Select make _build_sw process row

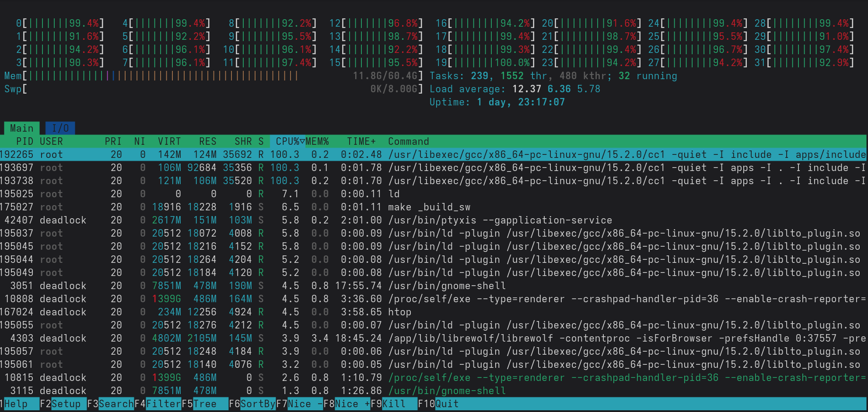(433, 207)
